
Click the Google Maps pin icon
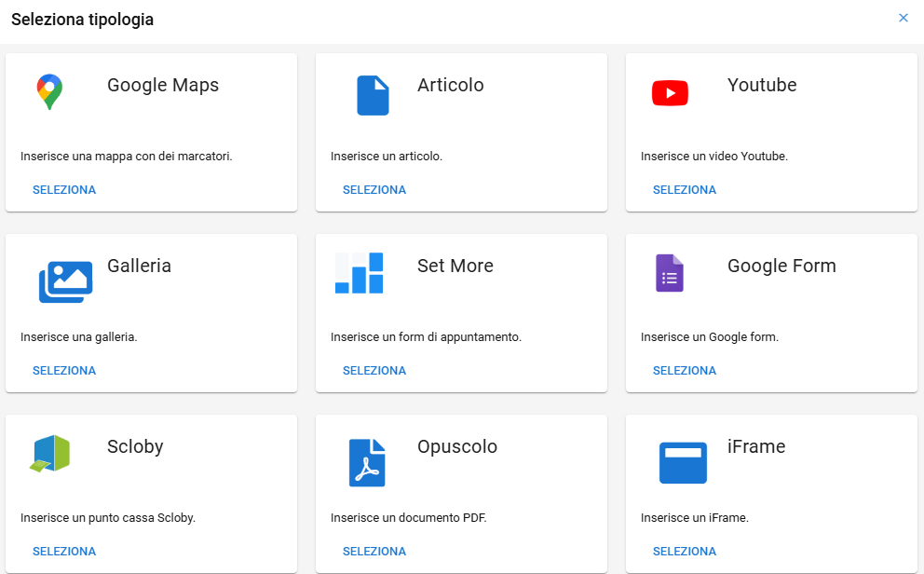pyautogui.click(x=49, y=92)
